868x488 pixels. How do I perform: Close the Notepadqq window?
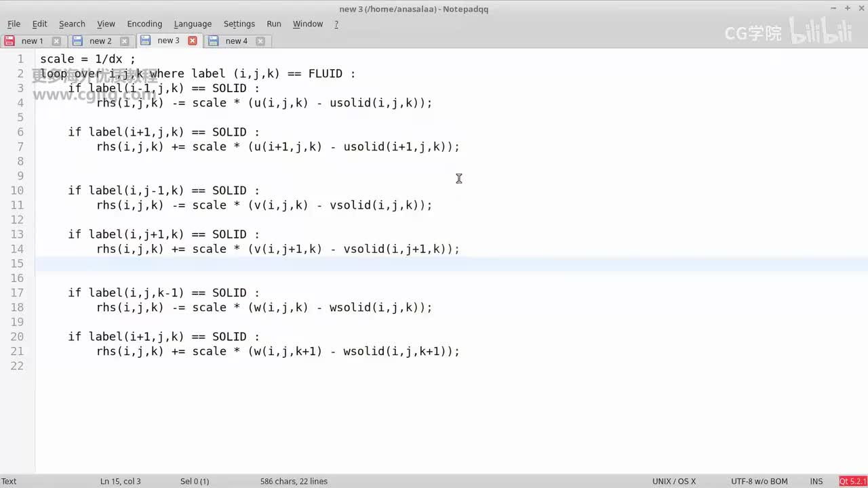tap(861, 8)
